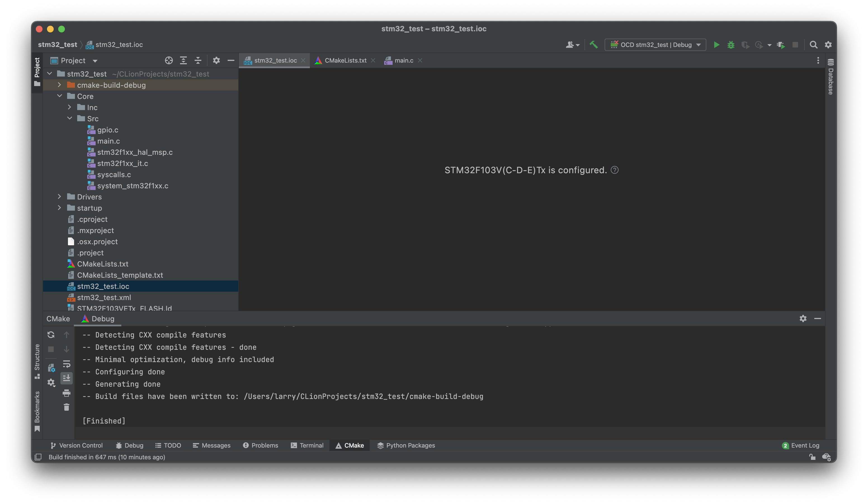
Task: Open CMake settings gear in left strip
Action: click(51, 382)
